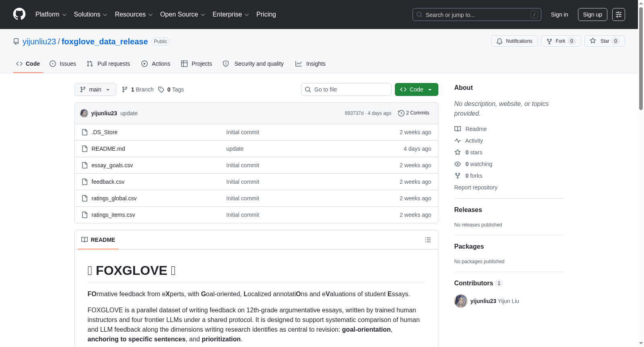The width and height of the screenshot is (644, 347).
Task: Click the fork icon next to 0 forks
Action: tap(458, 176)
